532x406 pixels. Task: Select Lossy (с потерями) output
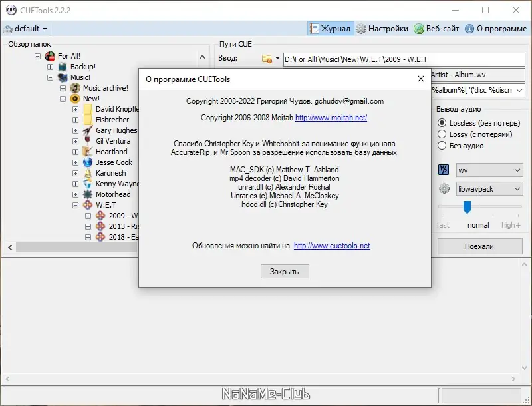(475, 134)
